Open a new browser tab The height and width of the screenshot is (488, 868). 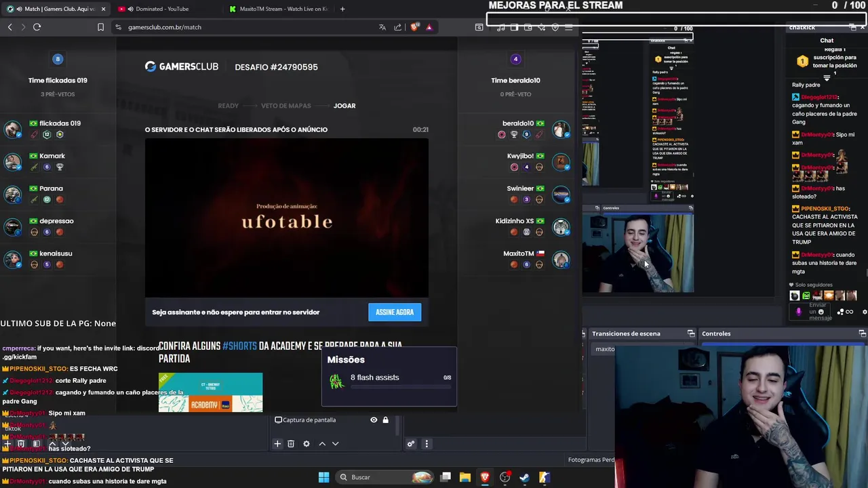click(342, 9)
